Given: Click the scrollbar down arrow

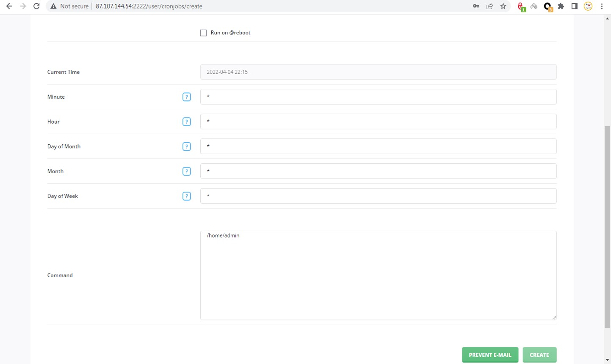Looking at the screenshot, I should [x=607, y=360].
